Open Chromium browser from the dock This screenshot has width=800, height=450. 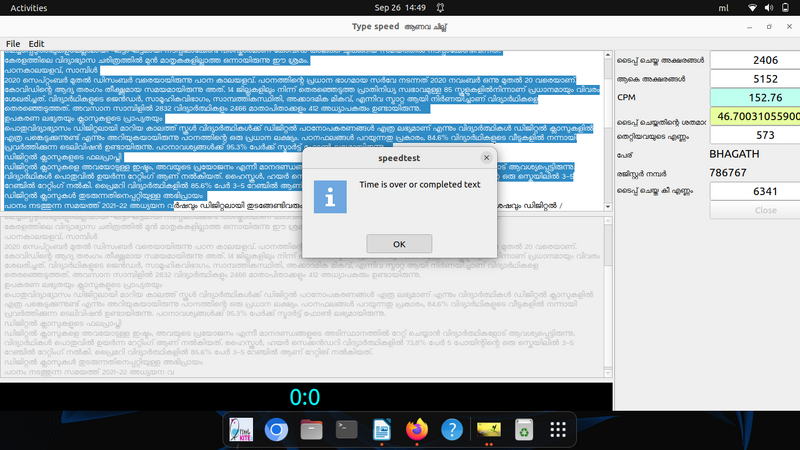(x=276, y=430)
